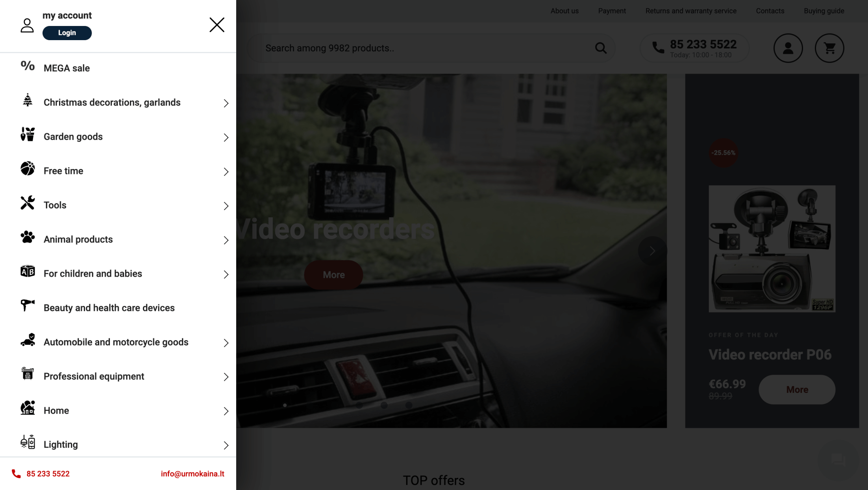Select the Tools menu label
This screenshot has height=490, width=868.
pos(55,205)
